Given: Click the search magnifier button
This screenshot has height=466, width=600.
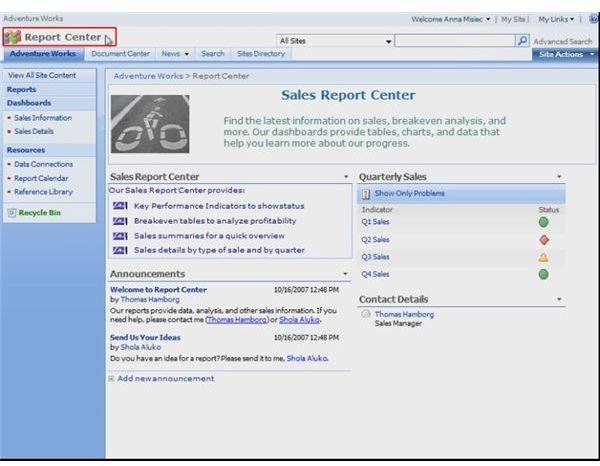Looking at the screenshot, I should (x=522, y=41).
